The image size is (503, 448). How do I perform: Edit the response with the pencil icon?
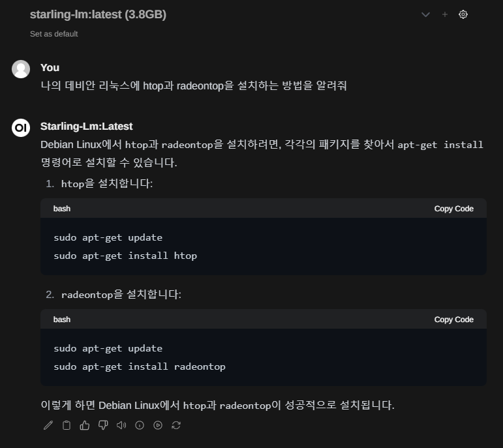(48, 425)
